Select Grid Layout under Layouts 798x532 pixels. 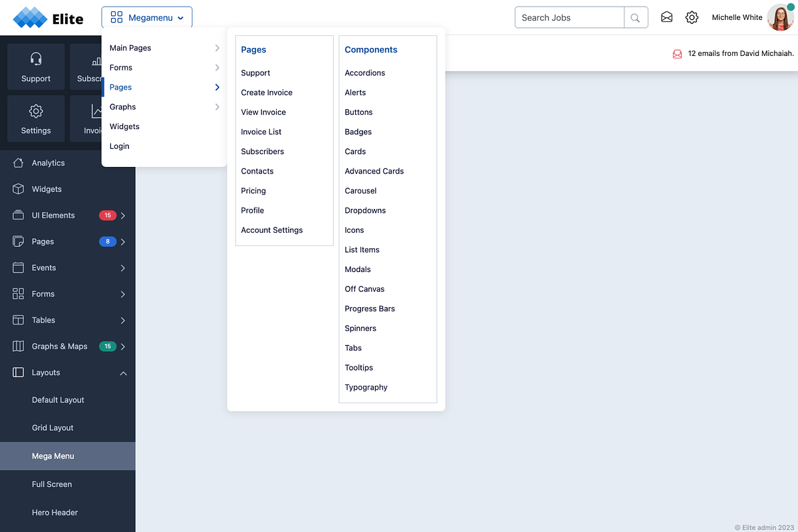click(x=52, y=428)
